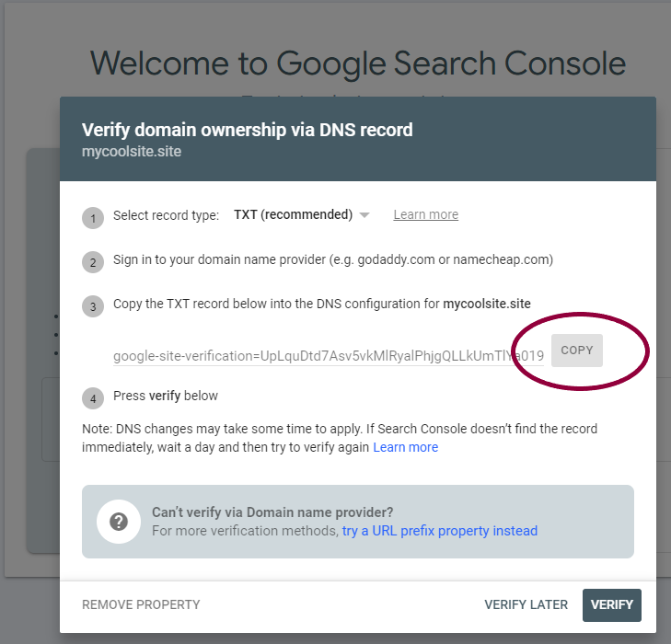Click REMOVE PROPERTY
The image size is (671, 644).
pyautogui.click(x=141, y=604)
